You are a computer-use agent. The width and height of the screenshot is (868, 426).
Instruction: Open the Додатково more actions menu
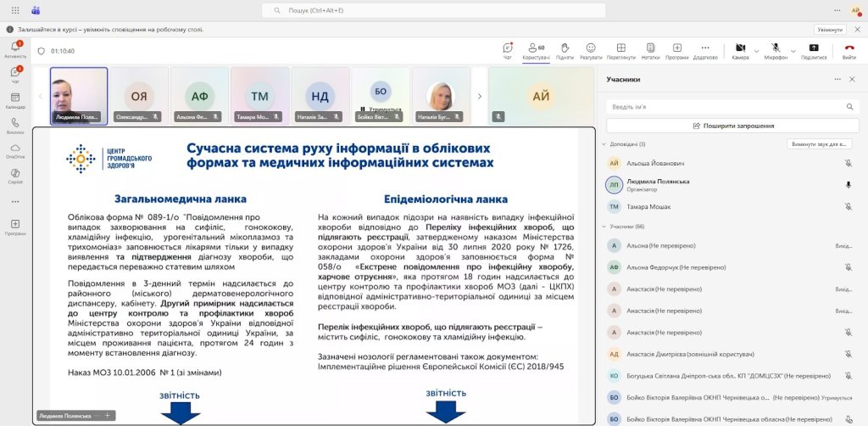tap(705, 50)
